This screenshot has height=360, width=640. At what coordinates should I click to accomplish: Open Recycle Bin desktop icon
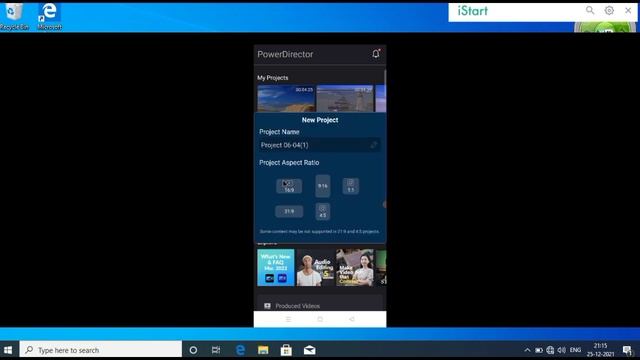[14, 16]
